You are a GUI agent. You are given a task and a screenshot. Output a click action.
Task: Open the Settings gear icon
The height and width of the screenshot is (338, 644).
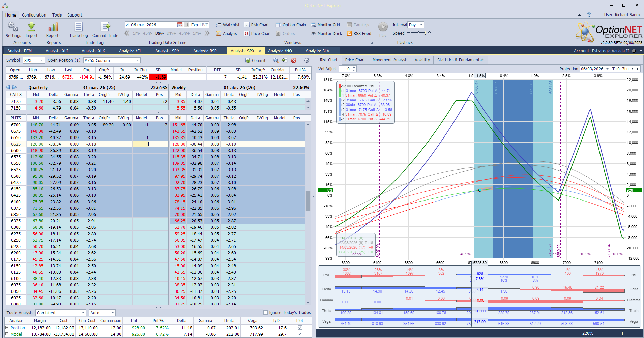[13, 27]
